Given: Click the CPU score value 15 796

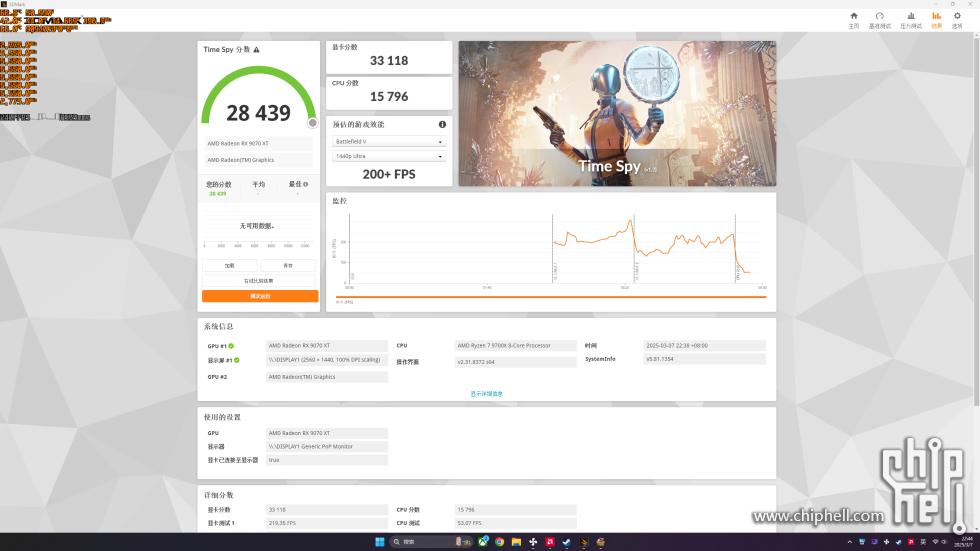Looking at the screenshot, I should 389,96.
